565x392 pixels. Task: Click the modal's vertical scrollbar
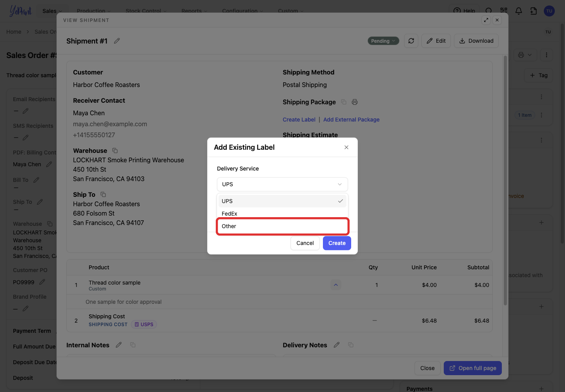[x=505, y=180]
